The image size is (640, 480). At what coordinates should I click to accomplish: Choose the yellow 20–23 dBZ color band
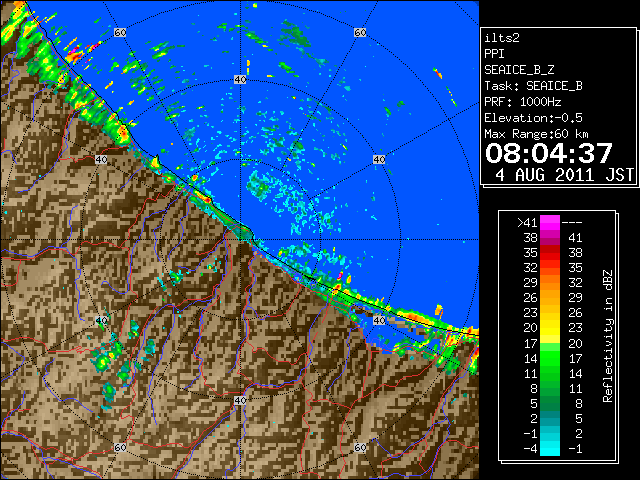click(x=550, y=328)
